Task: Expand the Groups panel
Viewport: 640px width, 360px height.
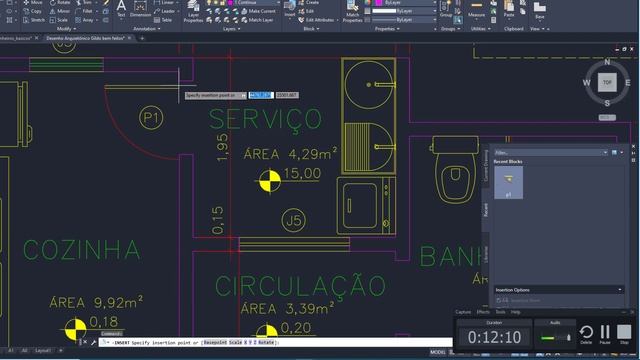Action: click(x=450, y=29)
